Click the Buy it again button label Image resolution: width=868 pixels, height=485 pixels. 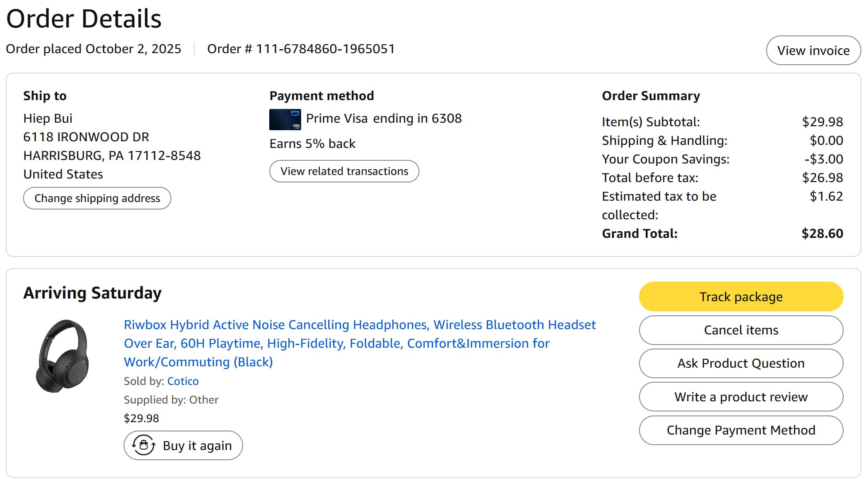pos(197,446)
